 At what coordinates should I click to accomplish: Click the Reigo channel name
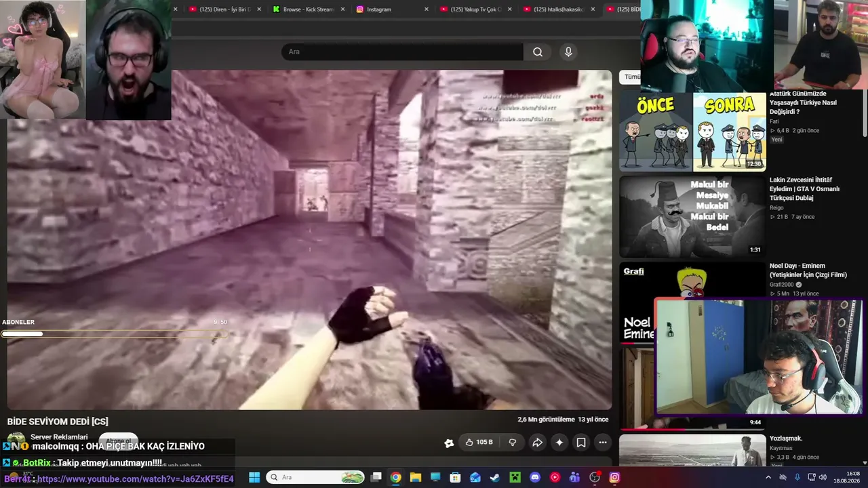click(778, 207)
